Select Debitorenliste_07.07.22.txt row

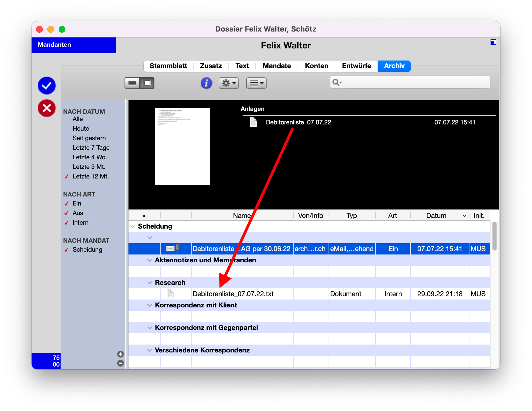coord(309,294)
